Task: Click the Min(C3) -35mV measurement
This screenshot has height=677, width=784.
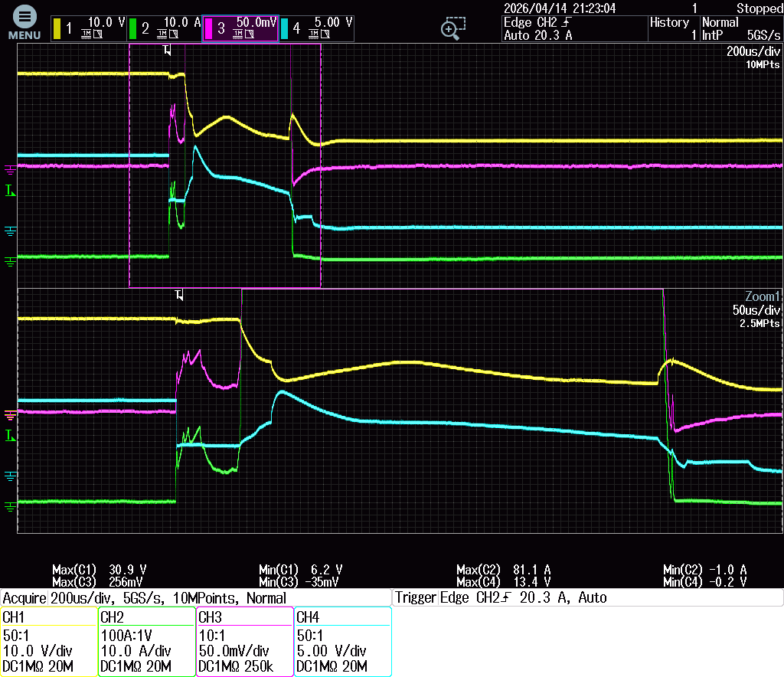Action: coord(299,582)
